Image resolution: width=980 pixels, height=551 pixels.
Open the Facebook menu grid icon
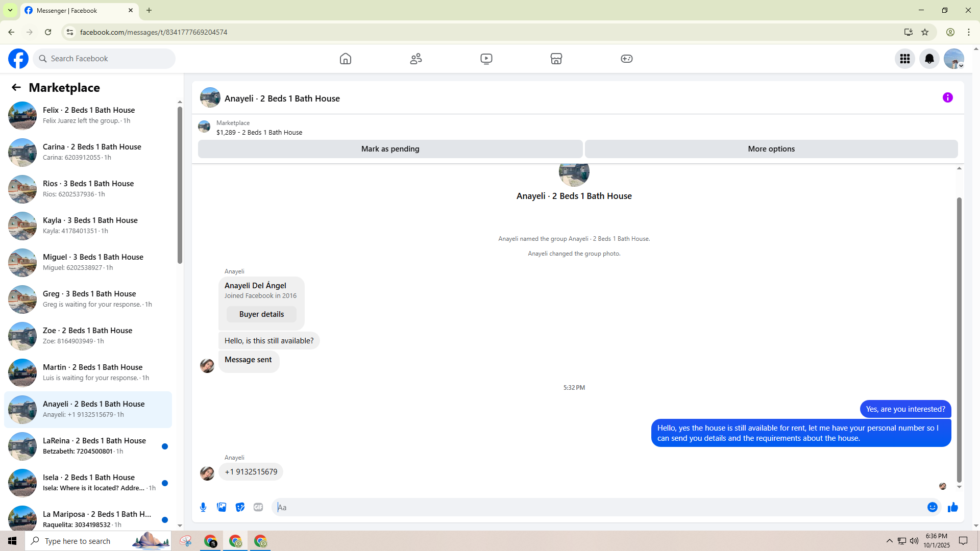905,59
